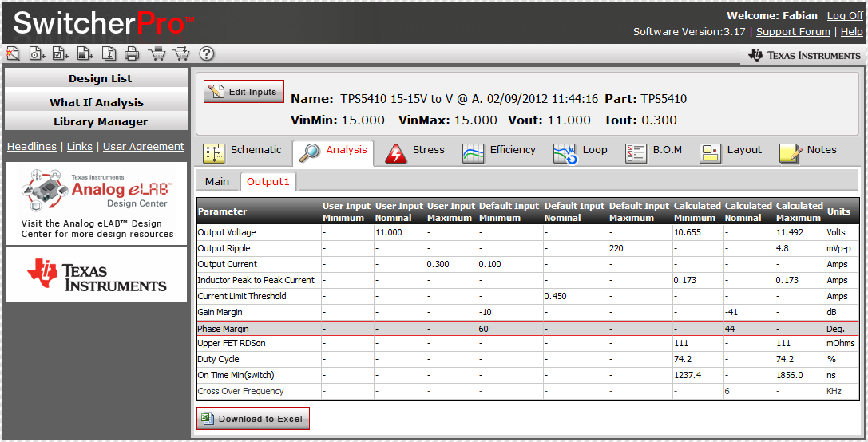Image resolution: width=868 pixels, height=442 pixels.
Task: Open the B.O.M tab
Action: pos(667,150)
